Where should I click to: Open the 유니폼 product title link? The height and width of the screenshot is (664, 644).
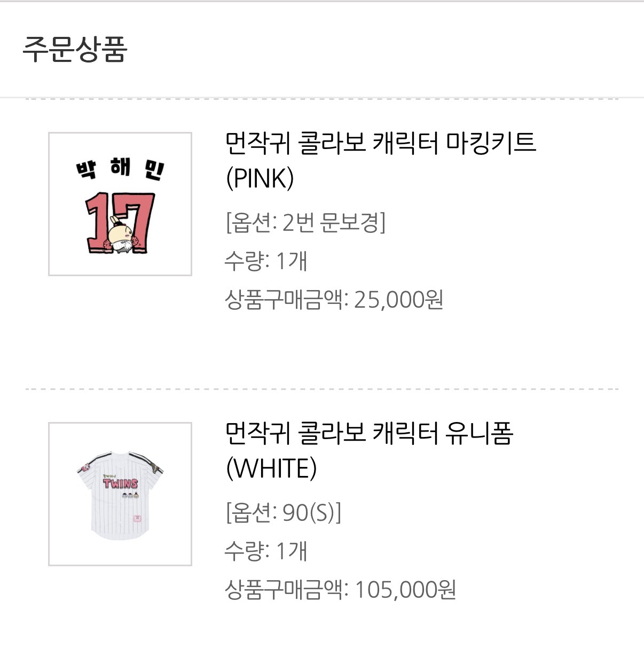pos(369,433)
